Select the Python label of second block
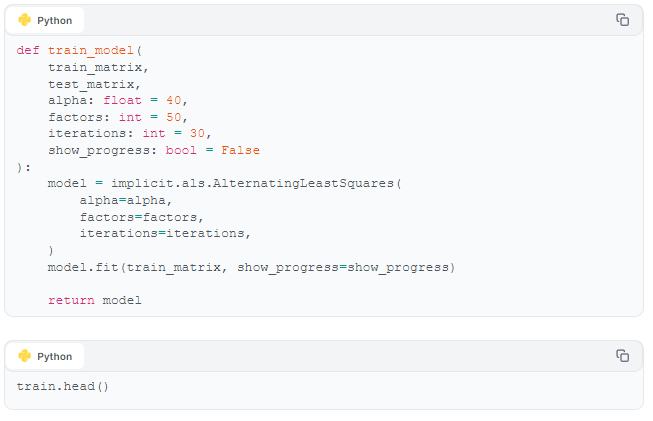 [x=55, y=356]
